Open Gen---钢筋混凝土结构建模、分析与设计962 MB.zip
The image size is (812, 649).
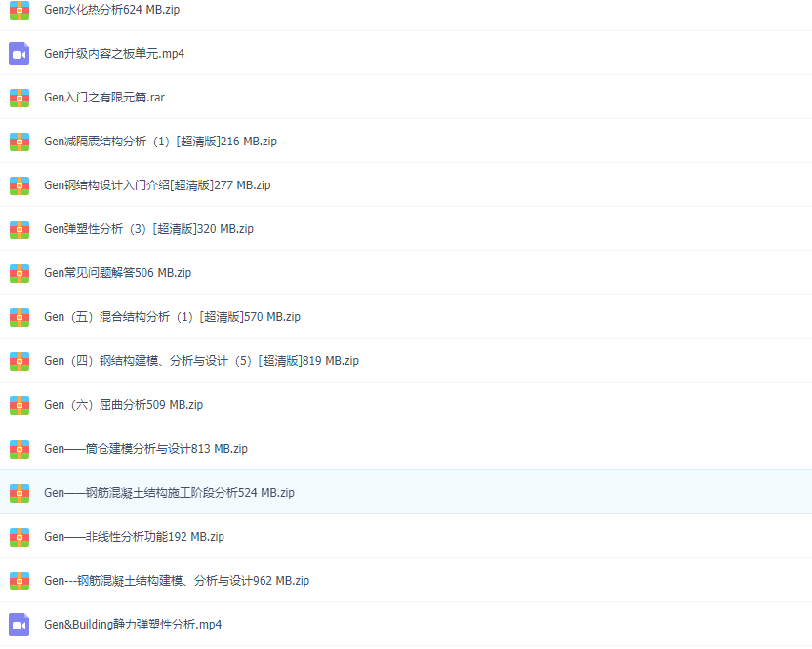[176, 581]
